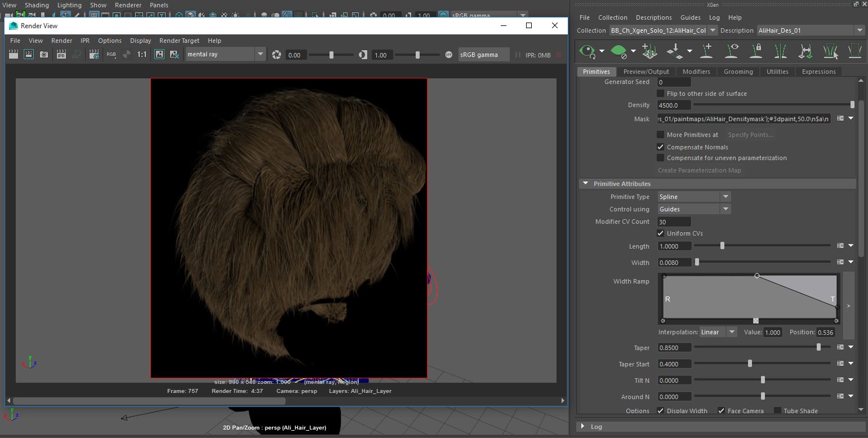Disable the Face Camera option
The width and height of the screenshot is (868, 438).
pos(722,410)
